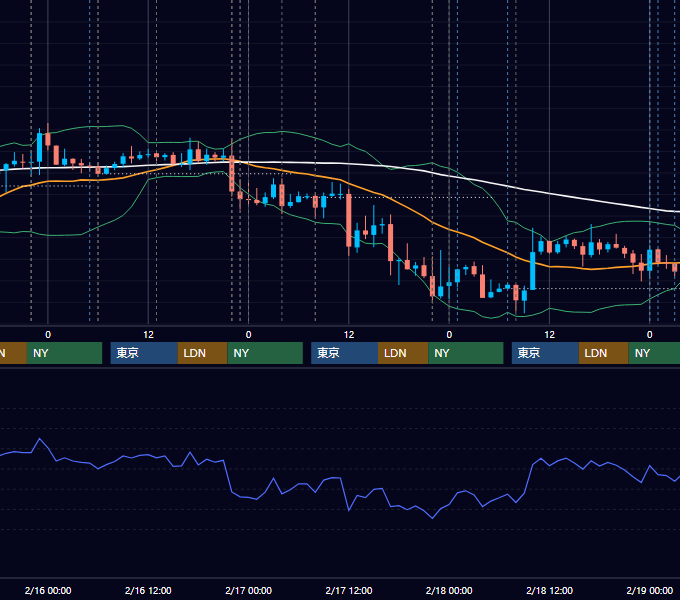Screen dimensions: 680x600
Task: Click the 2/16 00:00 date label
Action: (48, 590)
